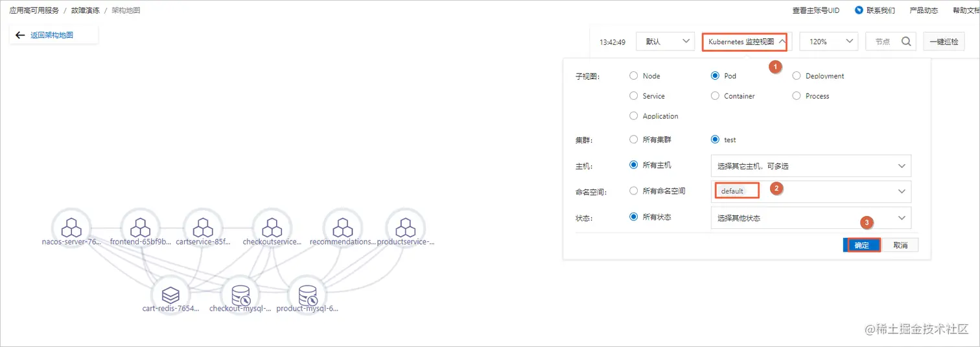980x347 pixels.
Task: Click the 一键巡检 button
Action: coord(944,42)
